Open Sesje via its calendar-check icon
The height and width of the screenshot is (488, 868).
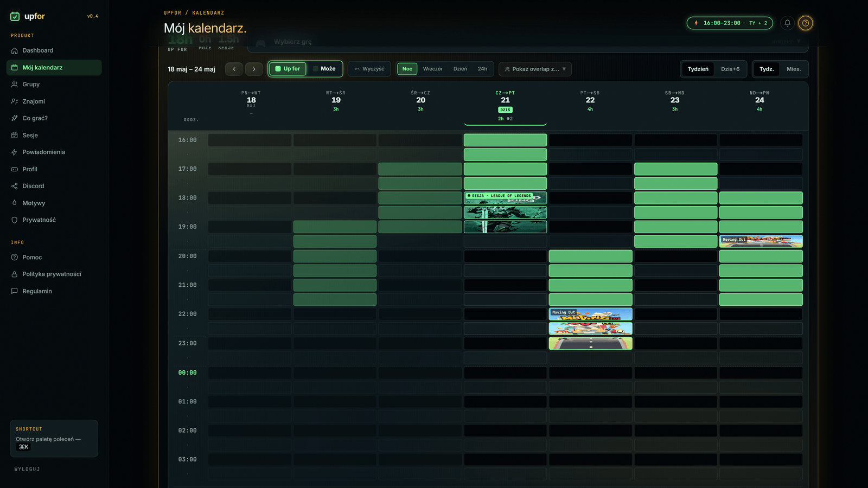pos(15,136)
